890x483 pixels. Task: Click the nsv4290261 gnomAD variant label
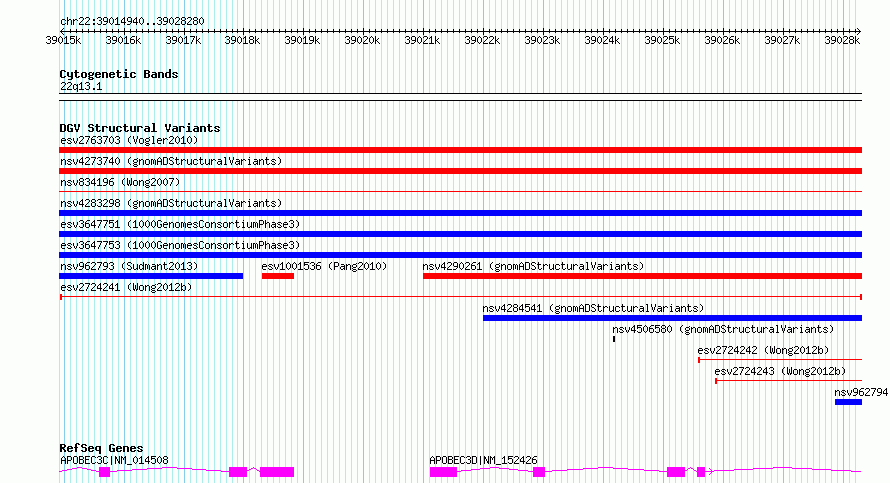tap(533, 266)
